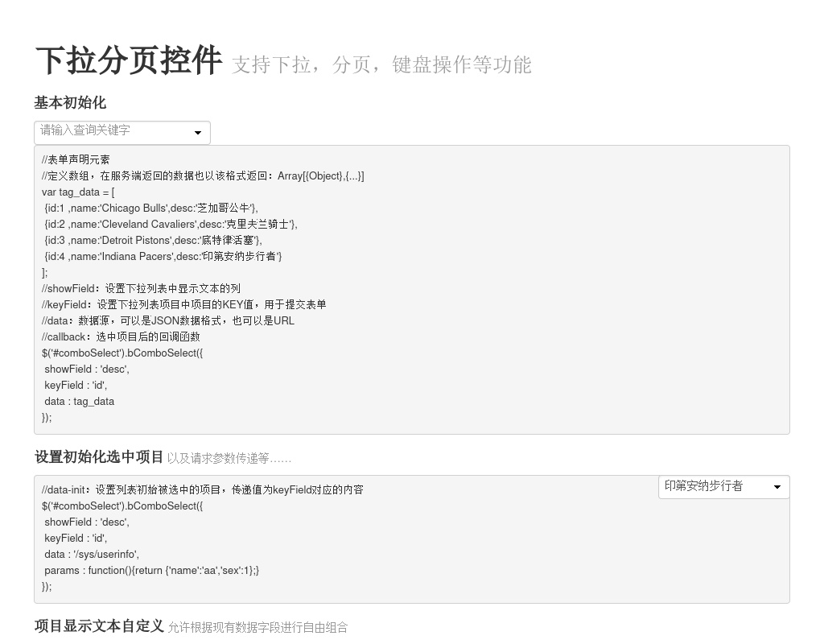The width and height of the screenshot is (824, 644).
Task: Click the text '允许根据现有数据字段进行自由组合'
Action: tap(257, 627)
